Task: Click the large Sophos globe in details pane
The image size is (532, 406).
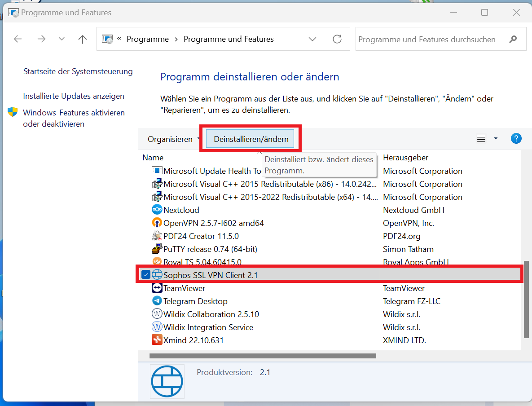Action: tap(167, 381)
